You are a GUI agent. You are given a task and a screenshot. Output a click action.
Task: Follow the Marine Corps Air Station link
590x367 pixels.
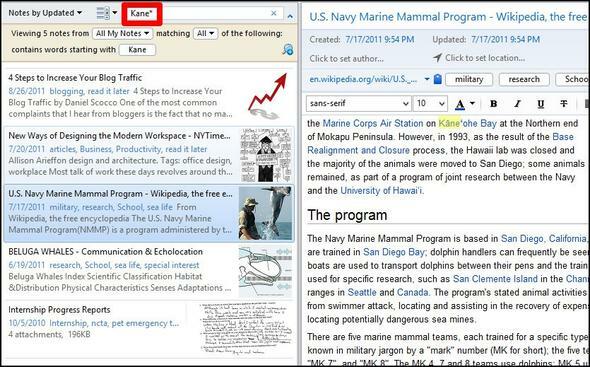[373, 123]
